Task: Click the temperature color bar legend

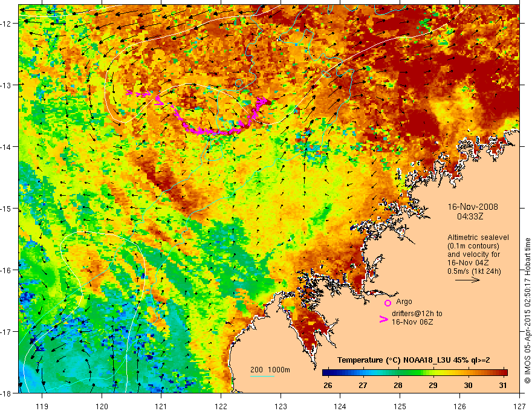Action: 415,373
